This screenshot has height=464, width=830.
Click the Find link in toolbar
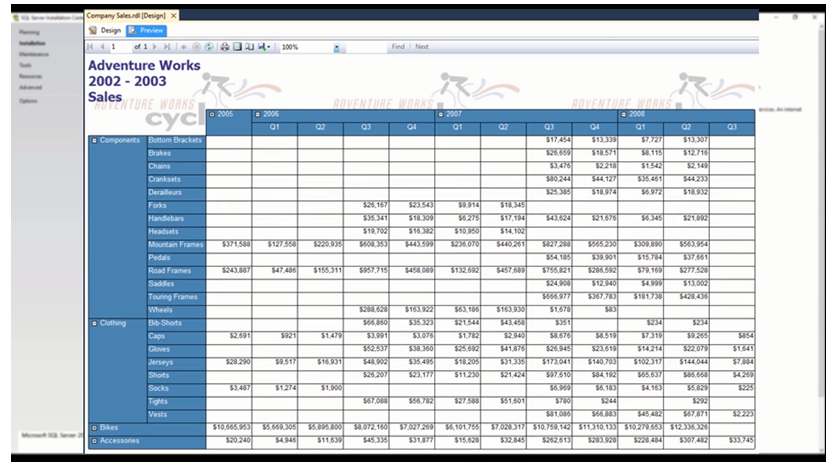(x=398, y=47)
